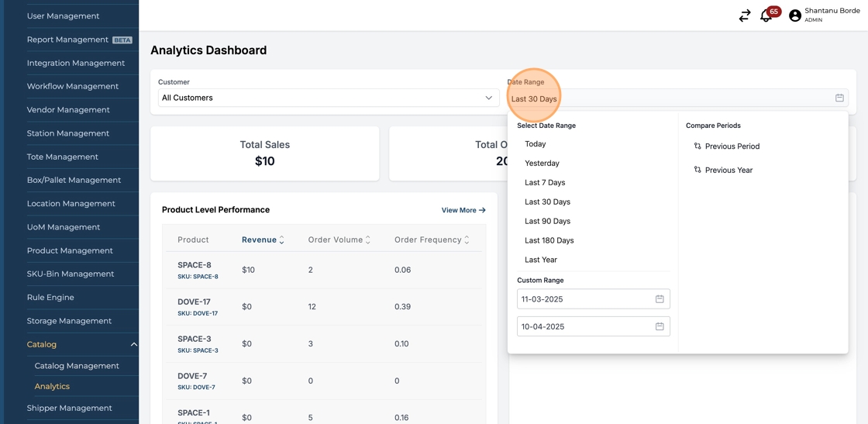Go to Catalog Management in the sidebar

tap(77, 366)
